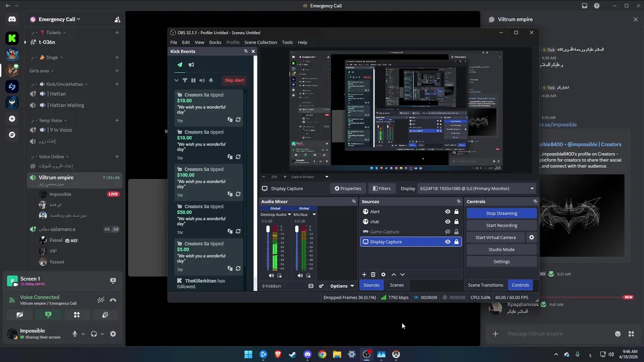Open Audio Mixer Options dropdown

[x=342, y=286]
